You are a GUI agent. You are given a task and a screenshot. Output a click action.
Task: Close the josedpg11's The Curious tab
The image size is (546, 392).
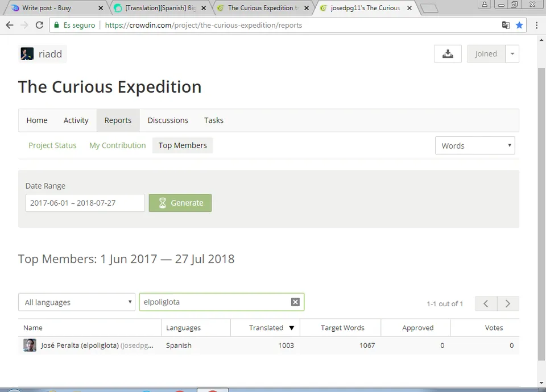(409, 8)
